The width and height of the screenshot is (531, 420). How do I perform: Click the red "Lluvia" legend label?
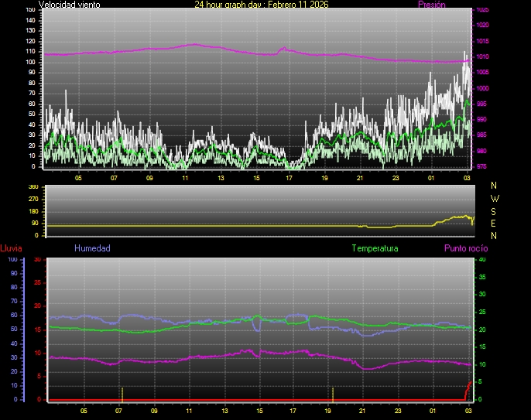tap(11, 248)
